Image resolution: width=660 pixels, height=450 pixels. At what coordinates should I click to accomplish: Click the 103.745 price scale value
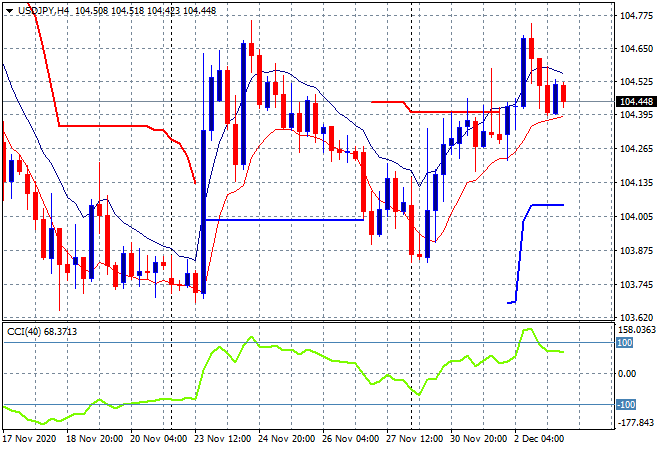point(636,285)
